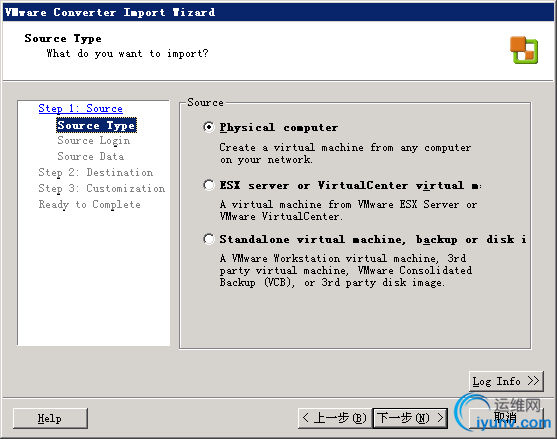557x439 pixels.
Task: Proceed with 下一步(N) button
Action: click(x=410, y=418)
